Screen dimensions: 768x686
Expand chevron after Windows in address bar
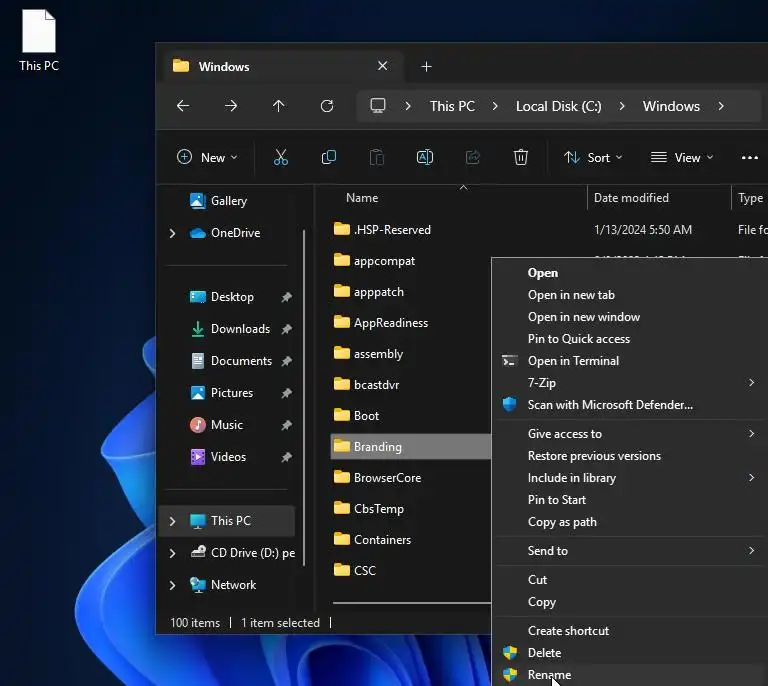(x=721, y=106)
